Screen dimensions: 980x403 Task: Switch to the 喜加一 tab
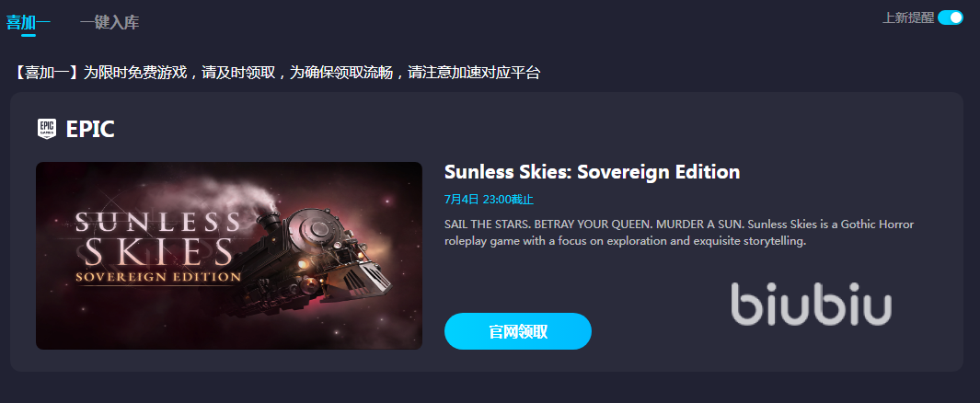pyautogui.click(x=29, y=22)
